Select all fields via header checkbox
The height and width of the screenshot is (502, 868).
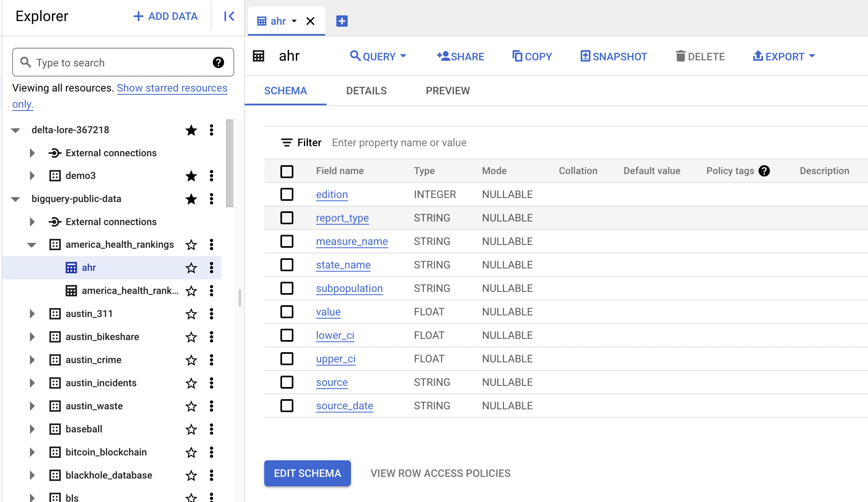coord(287,171)
